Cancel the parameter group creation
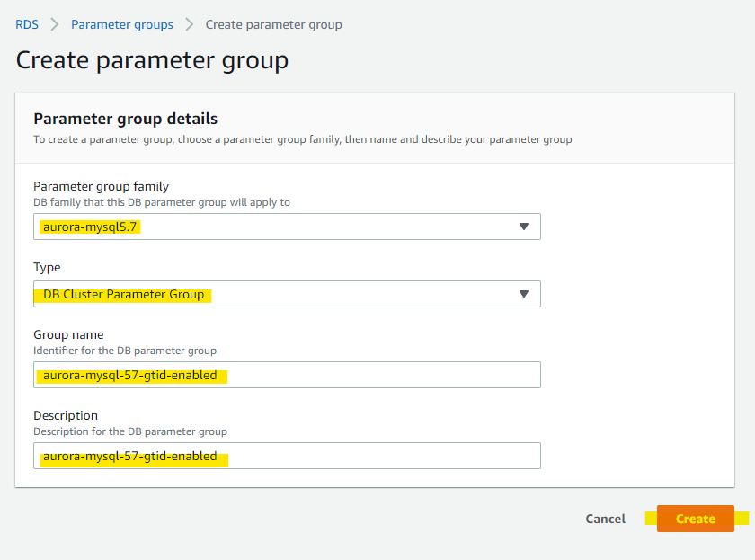 click(605, 519)
